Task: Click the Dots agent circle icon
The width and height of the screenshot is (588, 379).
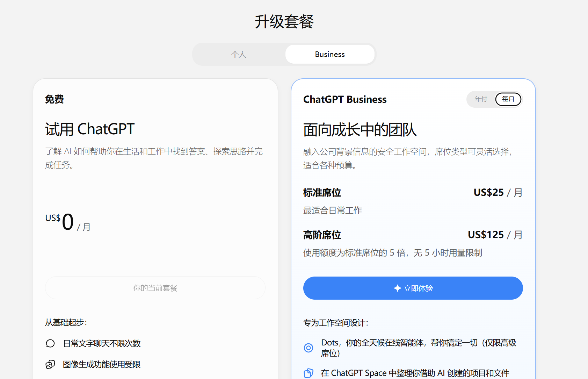Action: tap(308, 348)
